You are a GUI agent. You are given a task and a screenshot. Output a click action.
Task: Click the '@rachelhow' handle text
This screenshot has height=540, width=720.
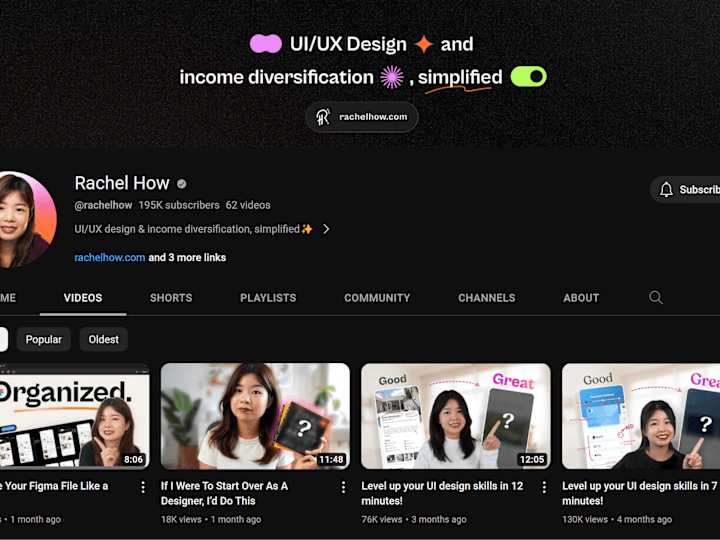(x=103, y=205)
